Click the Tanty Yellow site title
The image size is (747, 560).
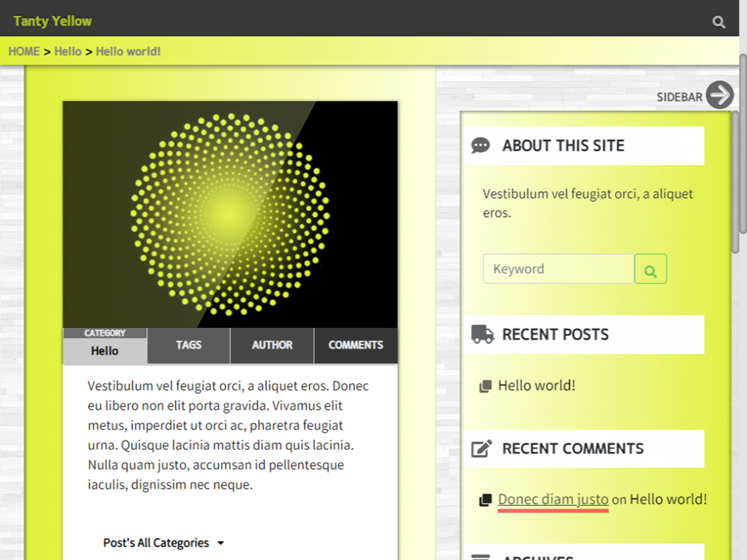point(53,21)
